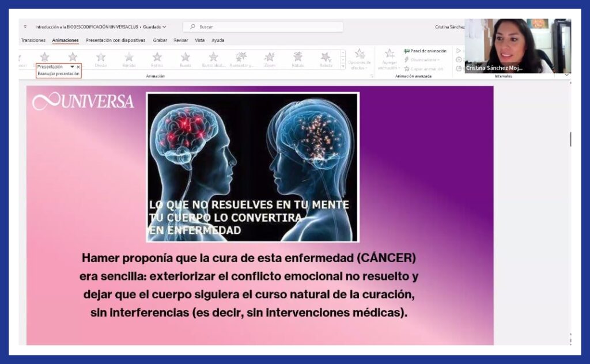
Task: Toggle the Panel de animación
Action: 425,51
